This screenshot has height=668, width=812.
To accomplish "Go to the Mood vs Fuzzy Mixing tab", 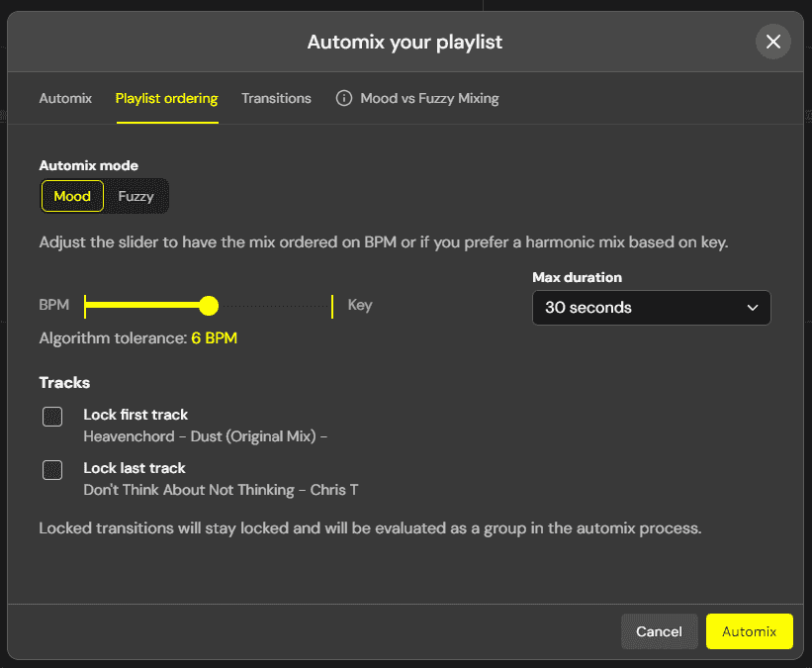I will [429, 98].
